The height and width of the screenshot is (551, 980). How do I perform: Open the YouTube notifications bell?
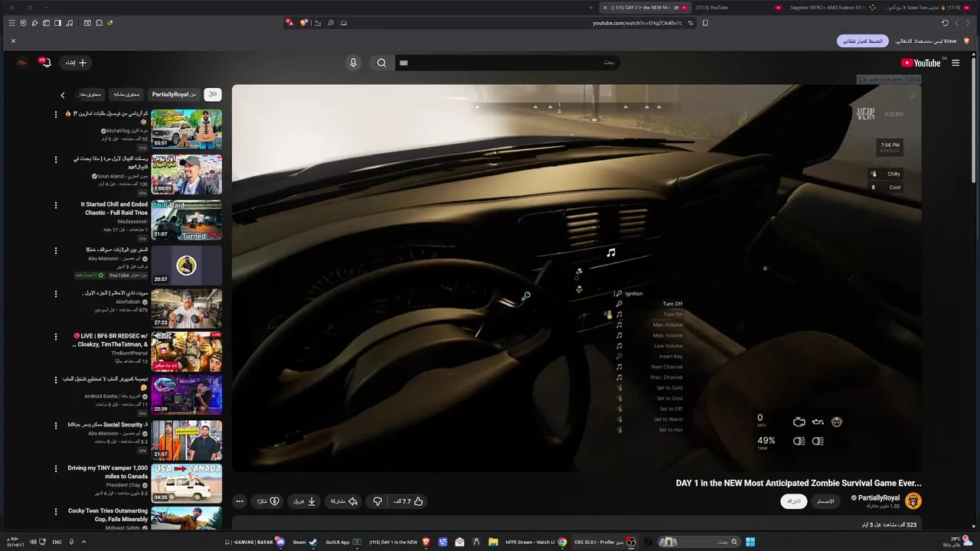tap(44, 63)
